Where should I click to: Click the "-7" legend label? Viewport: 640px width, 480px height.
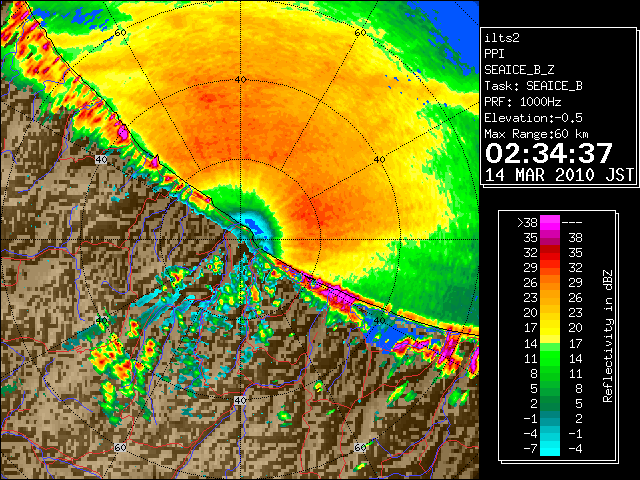530,448
